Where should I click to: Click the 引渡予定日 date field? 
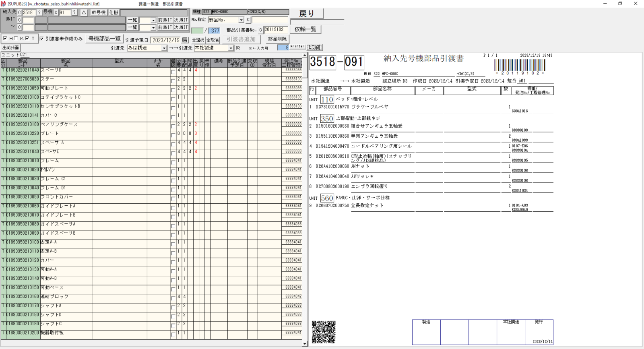click(165, 40)
